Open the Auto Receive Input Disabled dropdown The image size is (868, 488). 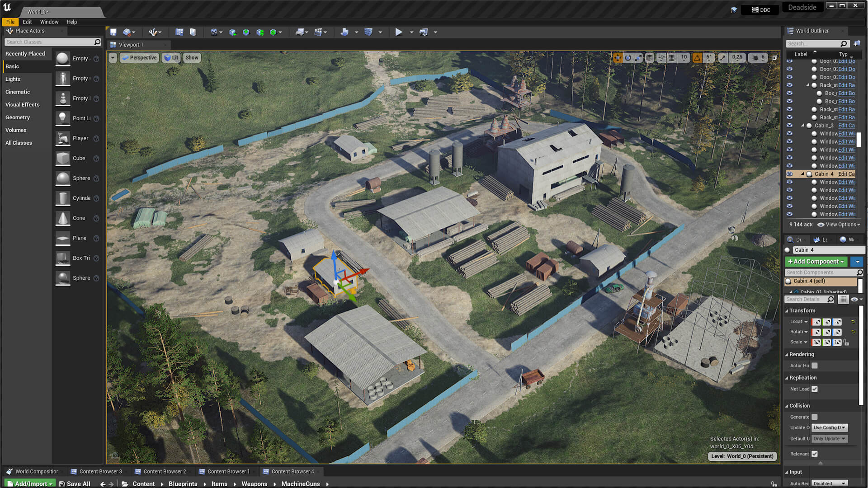click(x=830, y=483)
